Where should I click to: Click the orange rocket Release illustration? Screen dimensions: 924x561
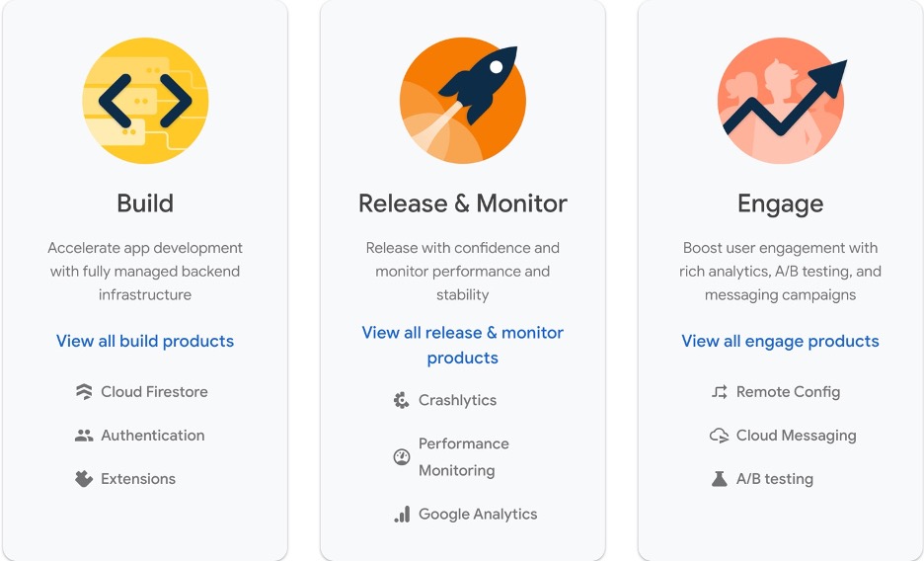463,101
